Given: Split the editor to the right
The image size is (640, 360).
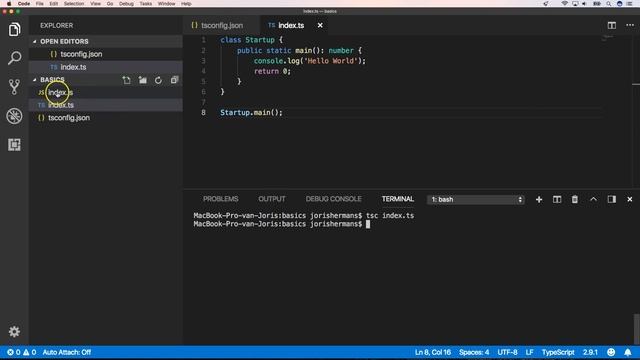Looking at the screenshot, I should pyautogui.click(x=611, y=25).
